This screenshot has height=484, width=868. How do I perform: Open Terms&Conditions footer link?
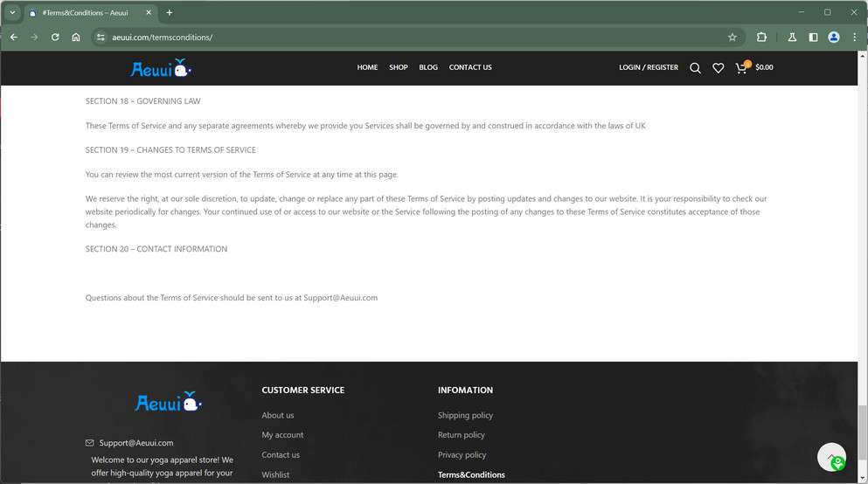tap(471, 475)
